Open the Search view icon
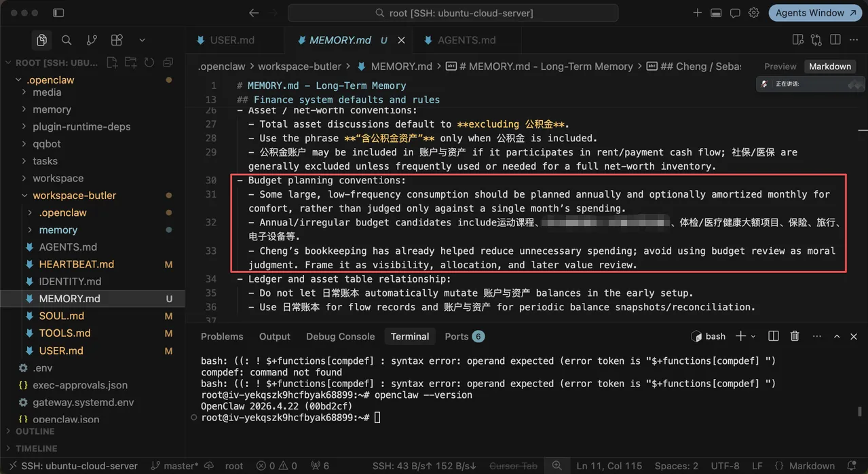 (x=67, y=40)
